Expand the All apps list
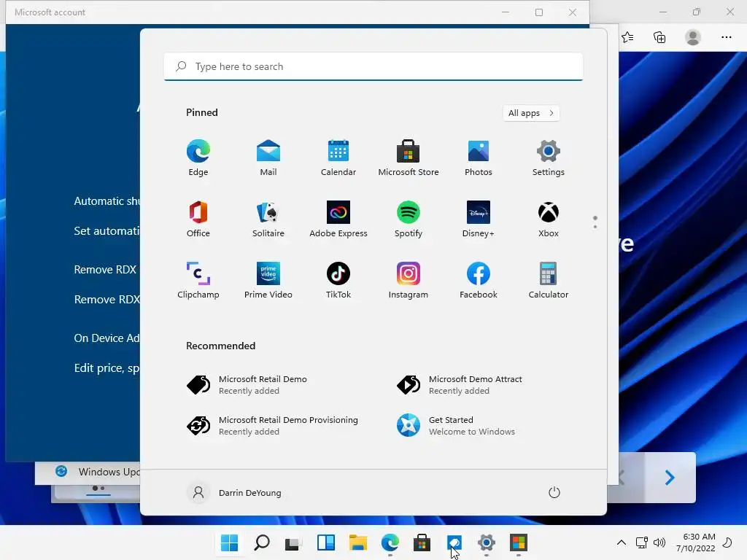 tap(531, 113)
